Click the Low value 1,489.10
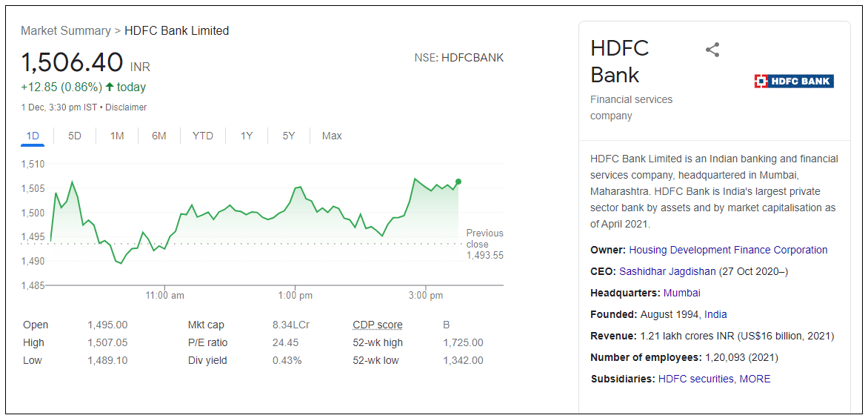 coord(107,360)
